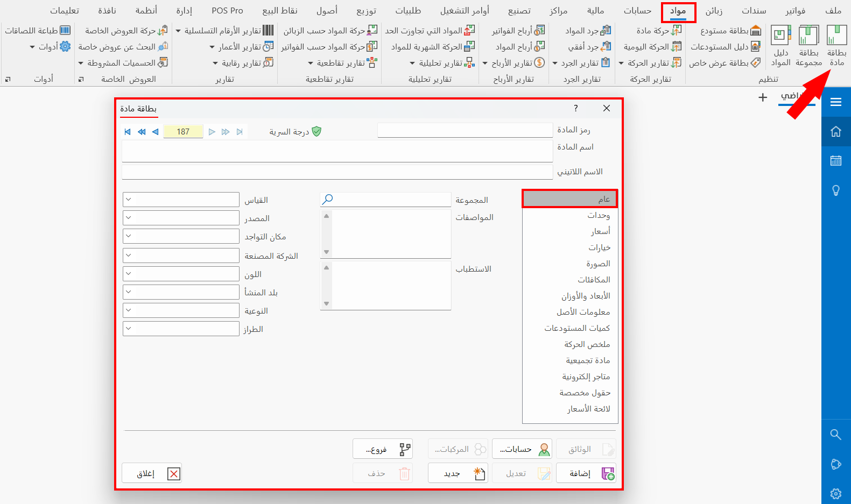This screenshot has width=851, height=504.
Task: Open الحركة اليومية report
Action: (652, 47)
